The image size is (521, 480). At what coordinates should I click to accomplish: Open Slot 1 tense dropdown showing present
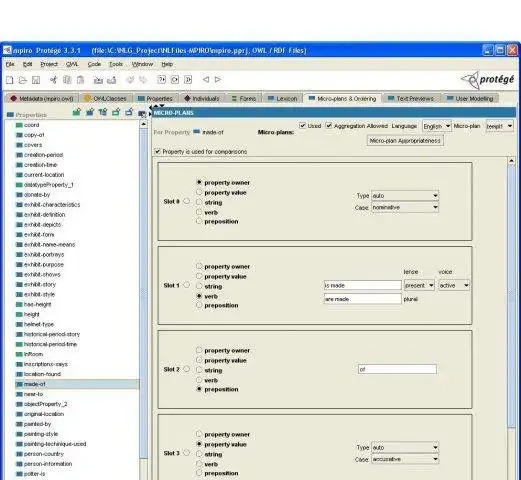pos(419,285)
